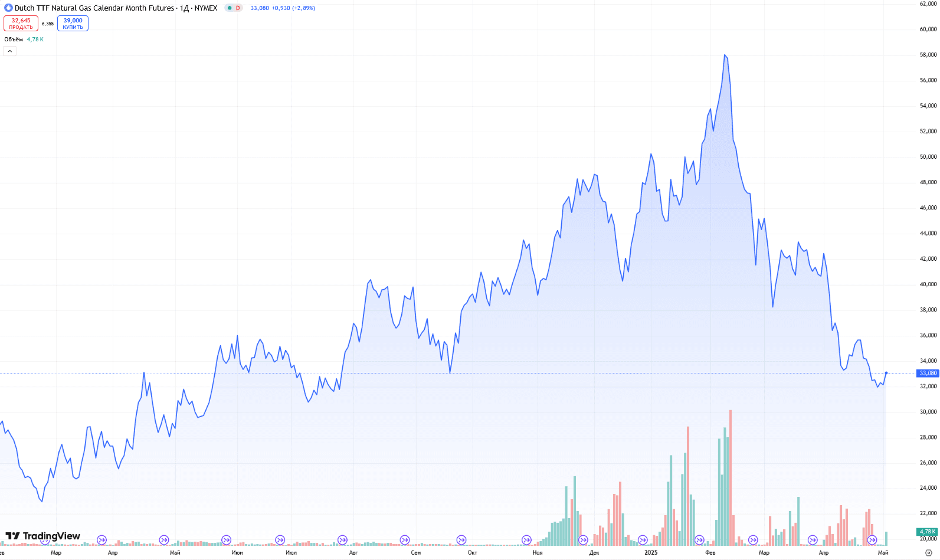Click contract rollover marker before Май 2025
The image size is (940, 560).
pyautogui.click(x=872, y=540)
